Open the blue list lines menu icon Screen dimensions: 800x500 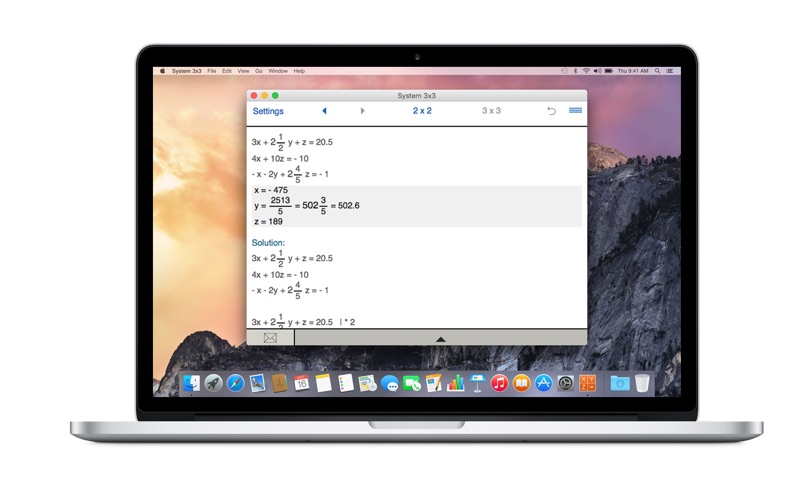tap(576, 110)
